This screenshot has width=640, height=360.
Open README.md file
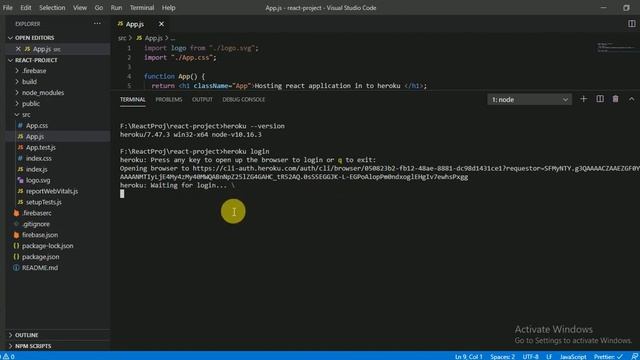[x=40, y=268]
